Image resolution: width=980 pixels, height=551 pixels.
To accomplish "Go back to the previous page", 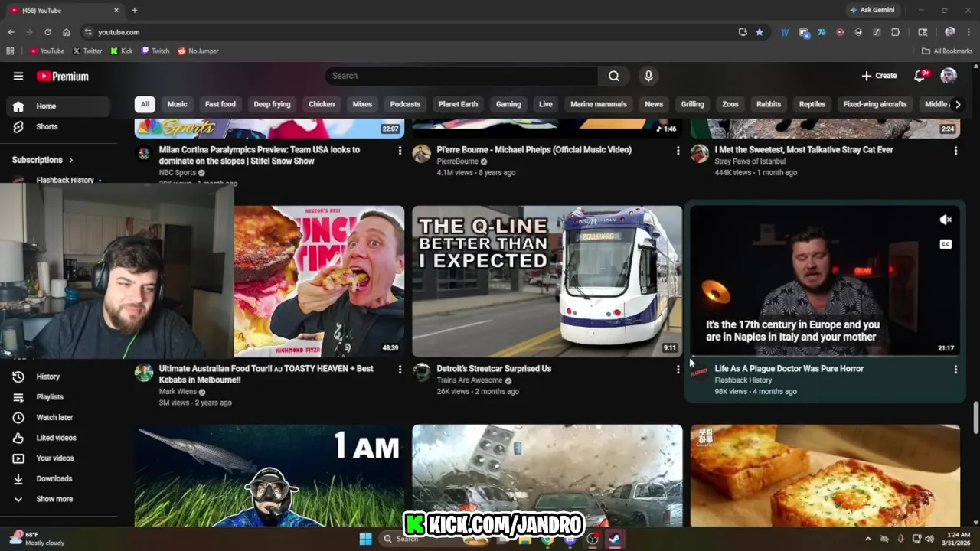I will (x=11, y=32).
